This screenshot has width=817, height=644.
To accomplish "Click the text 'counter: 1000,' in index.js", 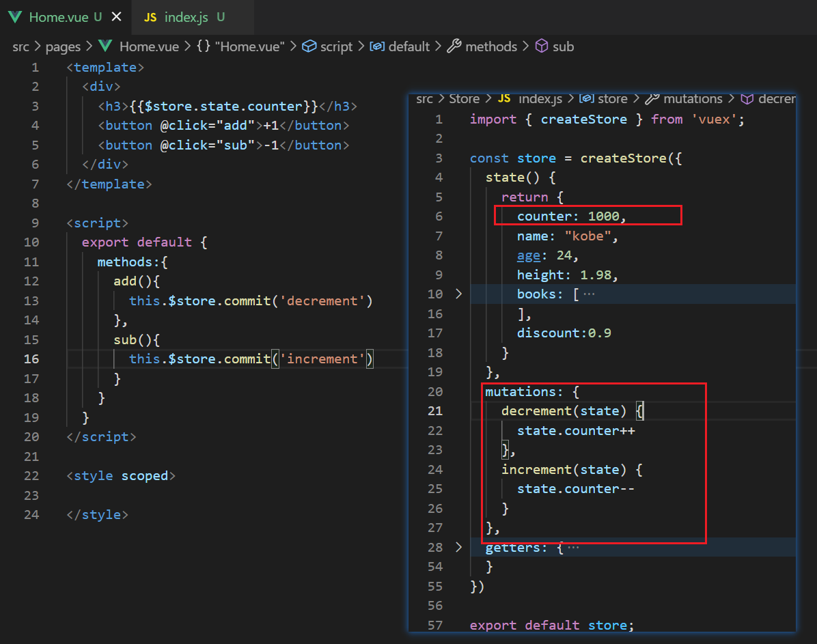I will tap(571, 216).
